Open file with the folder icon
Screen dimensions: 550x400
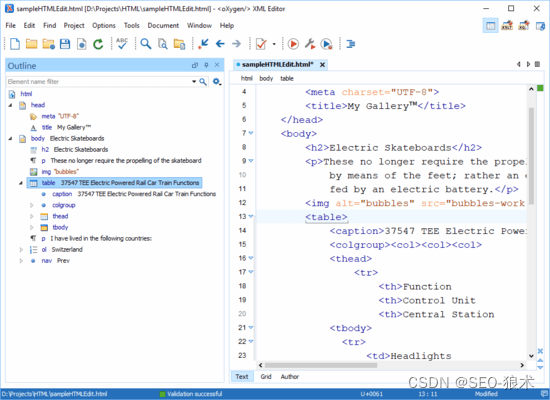pyautogui.click(x=31, y=44)
